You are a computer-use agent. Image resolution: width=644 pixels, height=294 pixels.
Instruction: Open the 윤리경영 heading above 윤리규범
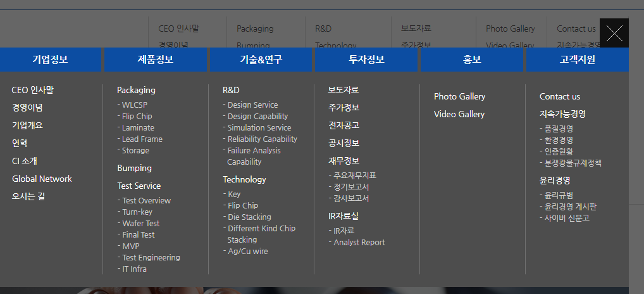(555, 181)
